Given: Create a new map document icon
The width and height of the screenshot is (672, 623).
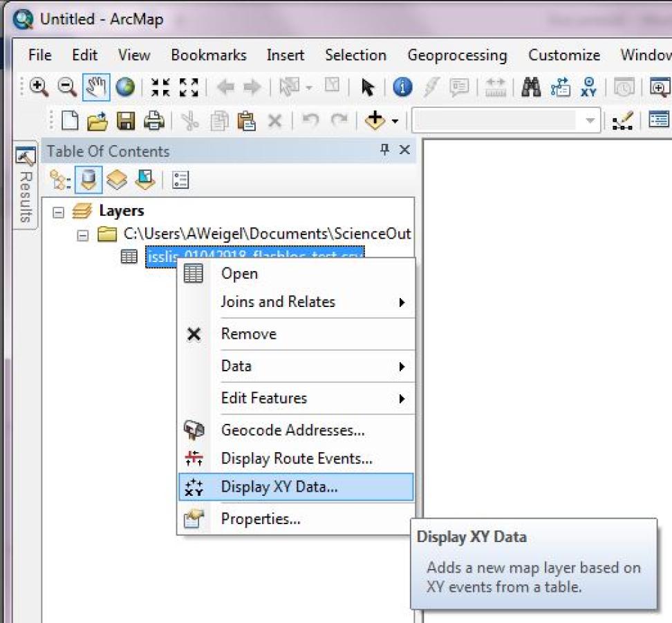Looking at the screenshot, I should pyautogui.click(x=70, y=120).
